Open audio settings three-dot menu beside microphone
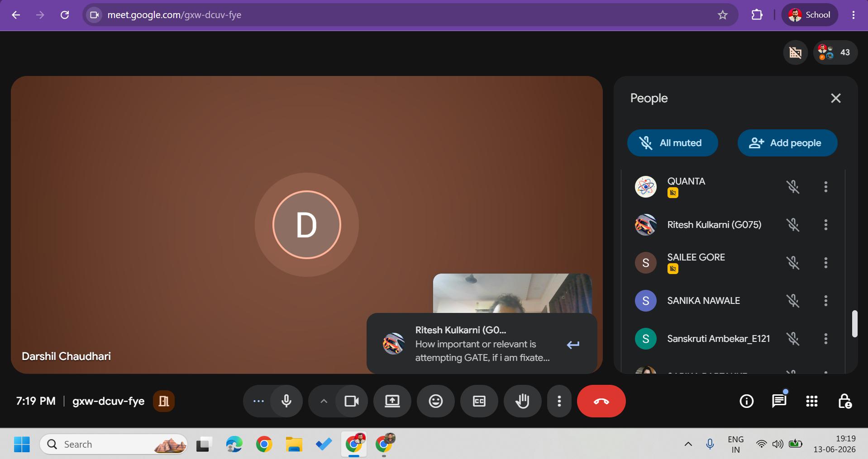 (x=258, y=401)
